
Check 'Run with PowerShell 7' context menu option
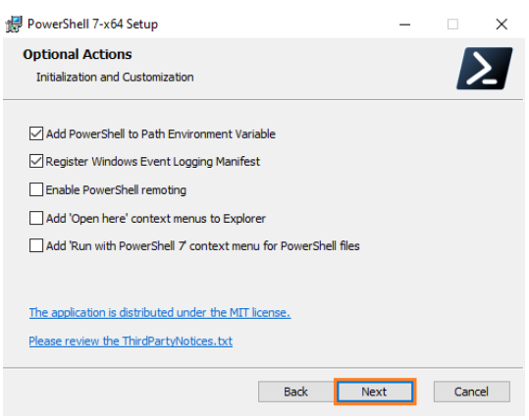coord(36,245)
